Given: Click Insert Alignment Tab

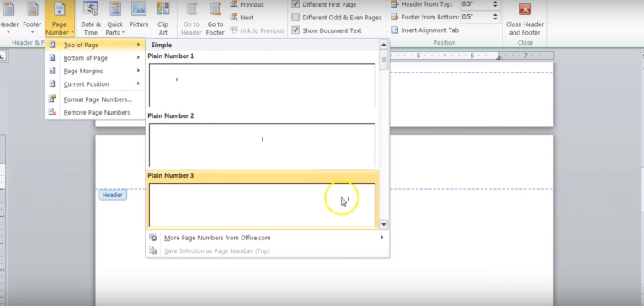Looking at the screenshot, I should pyautogui.click(x=425, y=30).
